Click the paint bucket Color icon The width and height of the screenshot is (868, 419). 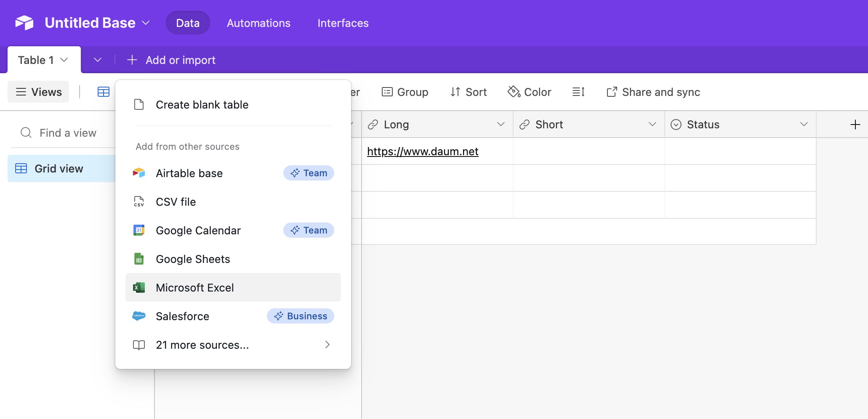click(x=514, y=91)
